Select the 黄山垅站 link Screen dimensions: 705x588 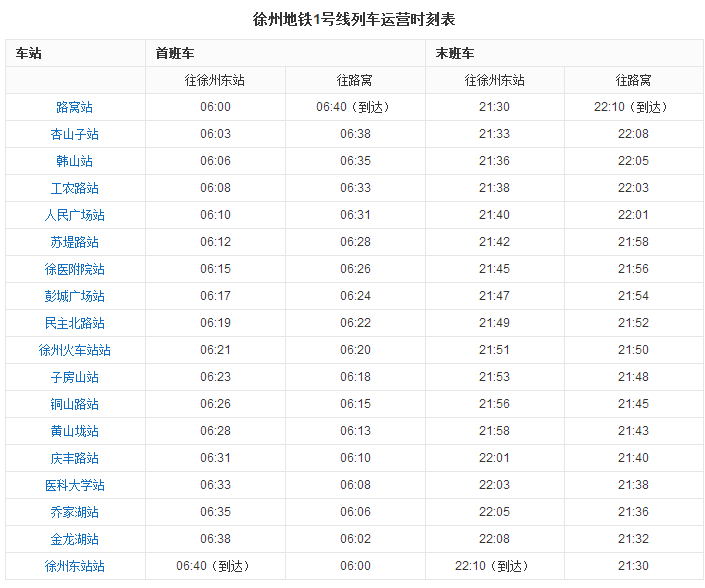[75, 431]
